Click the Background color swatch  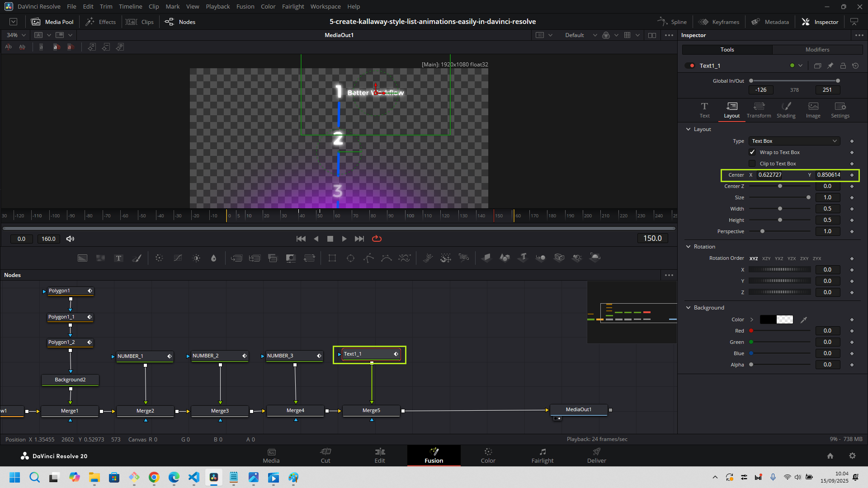pyautogui.click(x=776, y=319)
